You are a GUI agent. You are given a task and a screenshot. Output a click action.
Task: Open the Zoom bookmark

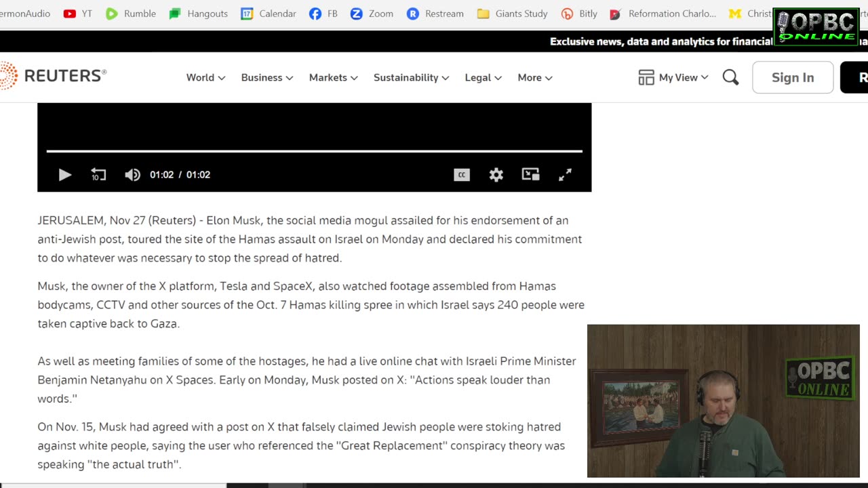[372, 14]
